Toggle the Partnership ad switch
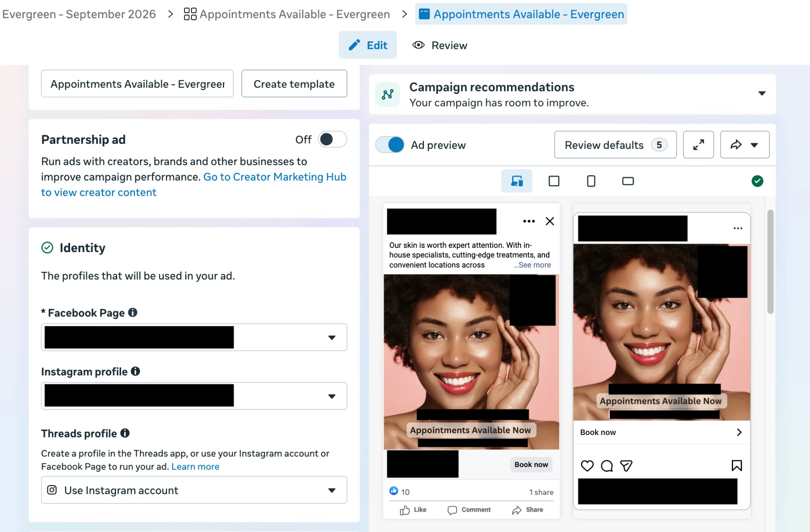The image size is (810, 532). [x=332, y=139]
